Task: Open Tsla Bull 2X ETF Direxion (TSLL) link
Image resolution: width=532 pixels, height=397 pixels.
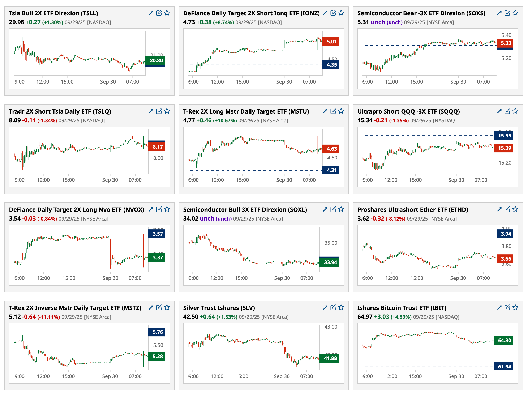Action: (53, 13)
